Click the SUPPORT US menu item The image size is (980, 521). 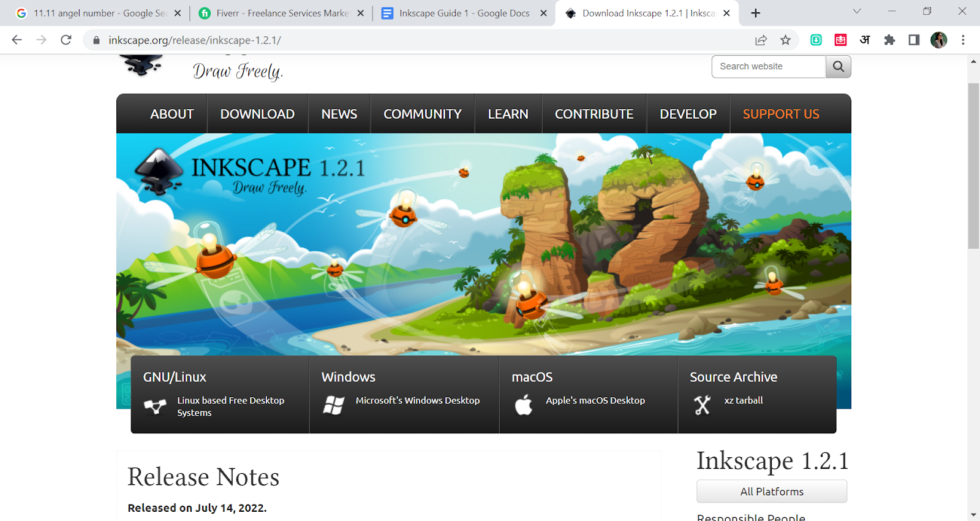[781, 114]
